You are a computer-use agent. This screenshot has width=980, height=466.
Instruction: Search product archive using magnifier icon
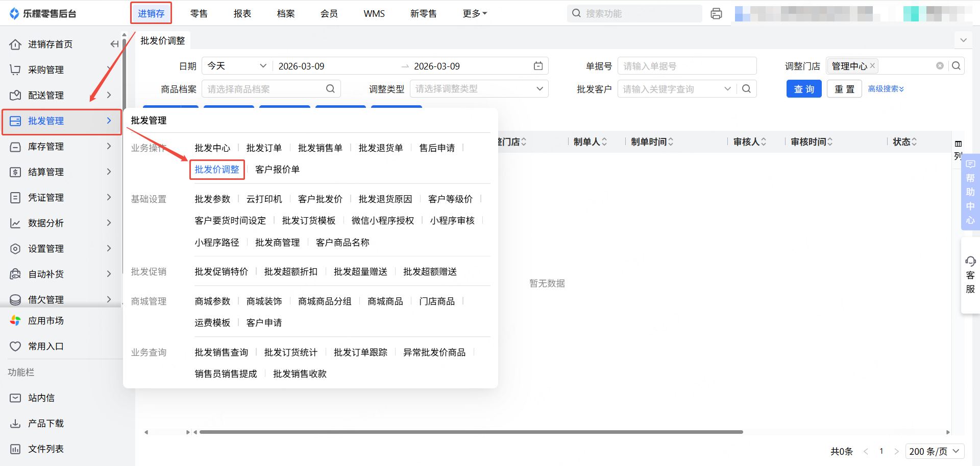(x=330, y=89)
